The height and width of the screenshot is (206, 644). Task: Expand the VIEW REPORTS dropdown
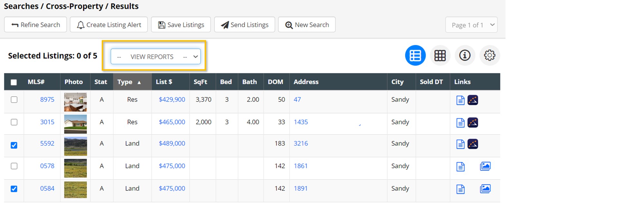[x=156, y=57]
